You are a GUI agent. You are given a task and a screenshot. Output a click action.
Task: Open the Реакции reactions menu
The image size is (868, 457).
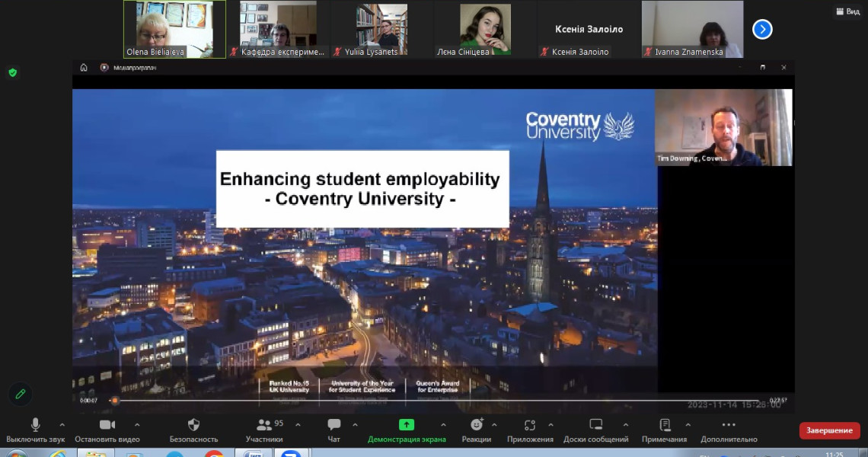pyautogui.click(x=477, y=430)
